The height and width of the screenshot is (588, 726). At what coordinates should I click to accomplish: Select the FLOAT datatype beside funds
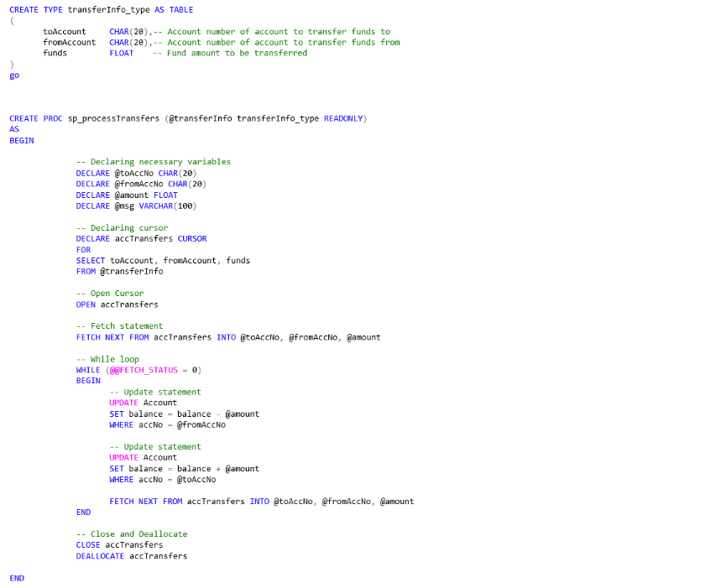coord(121,53)
